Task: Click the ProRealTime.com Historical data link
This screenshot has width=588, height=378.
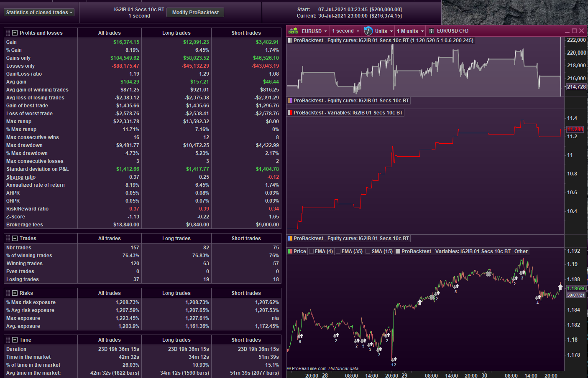Action: (323, 368)
